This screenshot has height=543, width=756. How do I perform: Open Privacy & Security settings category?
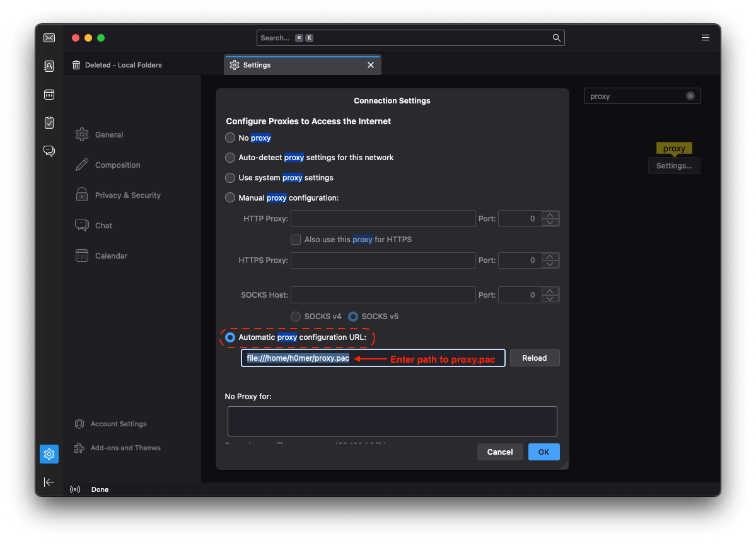point(127,196)
